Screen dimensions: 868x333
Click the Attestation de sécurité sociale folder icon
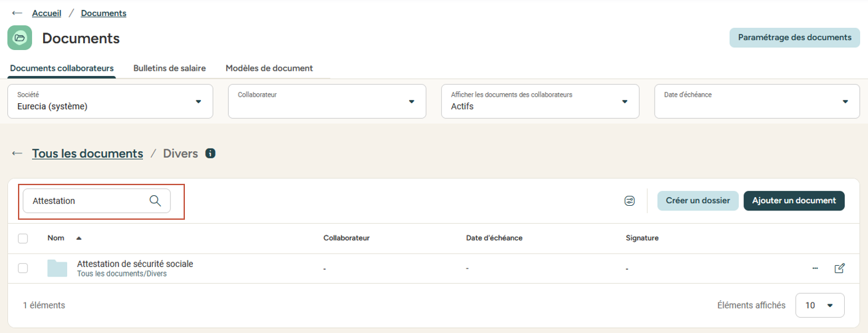click(57, 268)
